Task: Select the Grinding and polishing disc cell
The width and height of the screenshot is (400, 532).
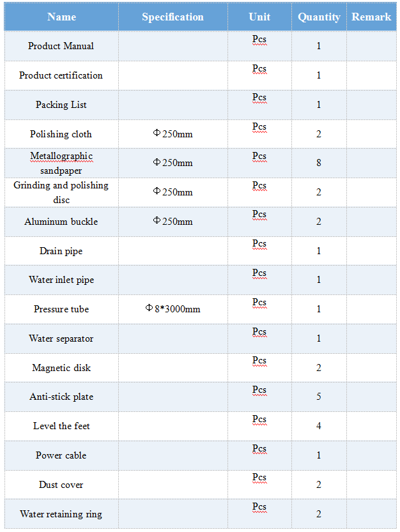Action: (61, 192)
